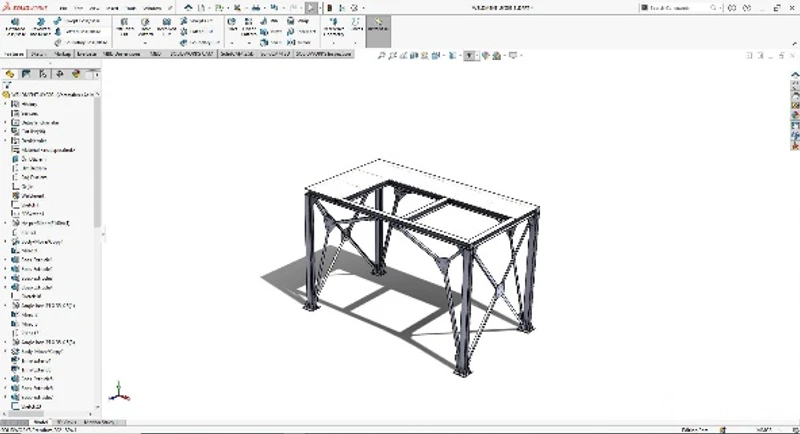This screenshot has width=800, height=434.
Task: Click the Previous View icon
Action: (403, 56)
